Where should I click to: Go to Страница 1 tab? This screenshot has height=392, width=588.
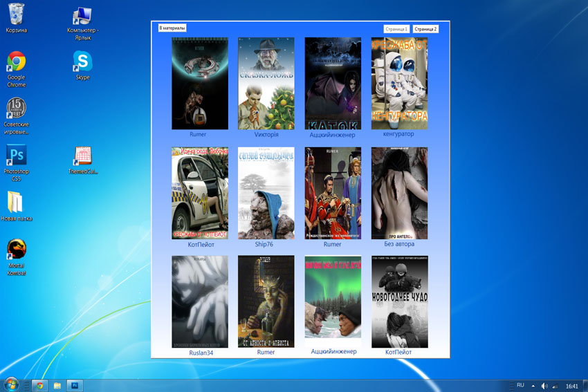(x=396, y=29)
